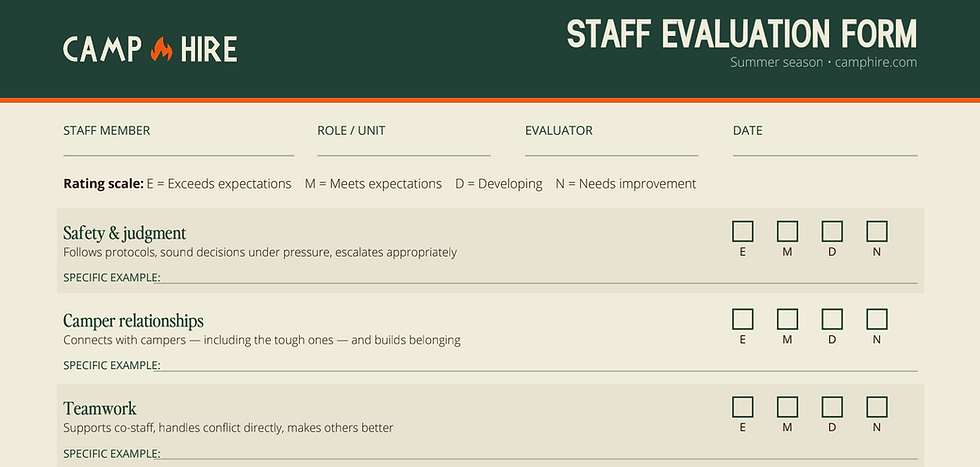Click the 'Teamwork' heading
The height and width of the screenshot is (467, 980).
click(x=99, y=409)
